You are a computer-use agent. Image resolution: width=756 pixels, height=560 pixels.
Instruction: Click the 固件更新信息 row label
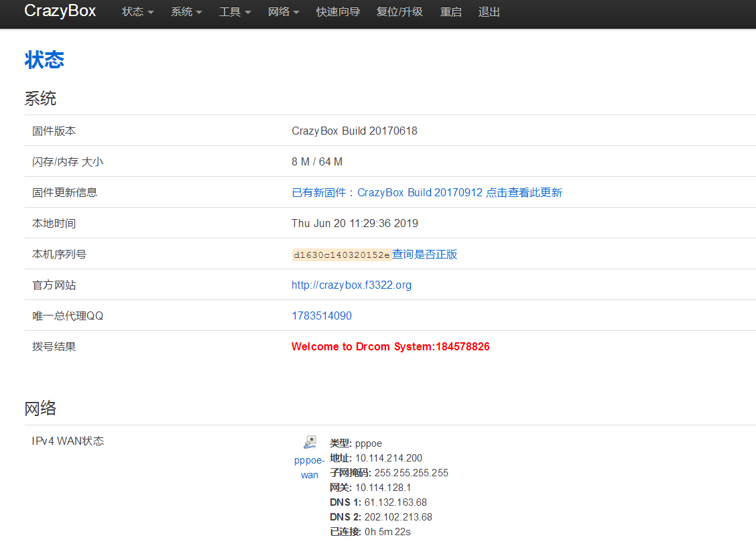point(64,193)
